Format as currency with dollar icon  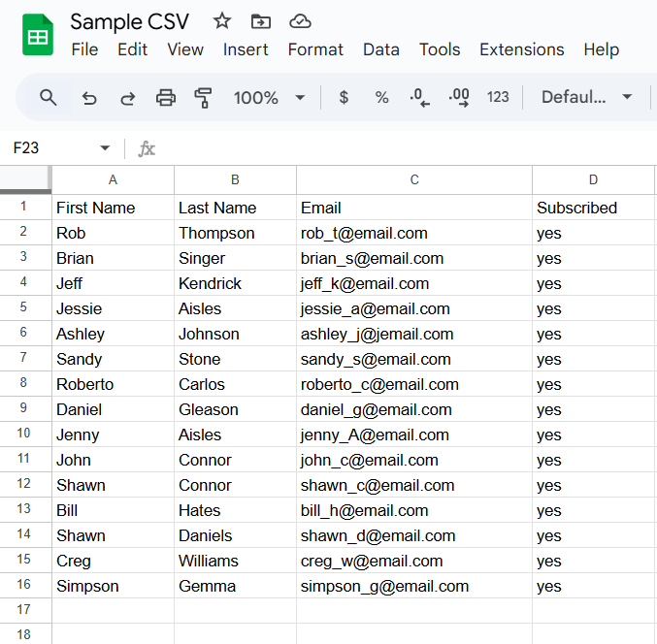344,97
